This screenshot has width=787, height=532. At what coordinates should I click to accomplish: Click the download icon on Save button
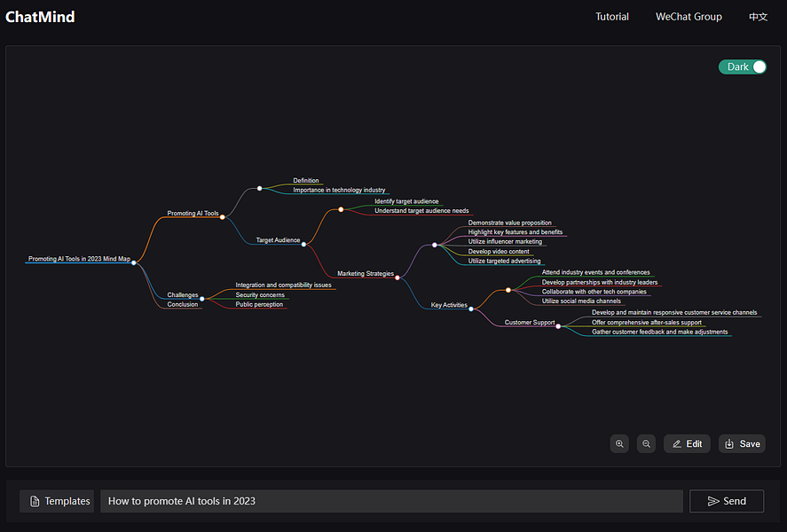(728, 443)
